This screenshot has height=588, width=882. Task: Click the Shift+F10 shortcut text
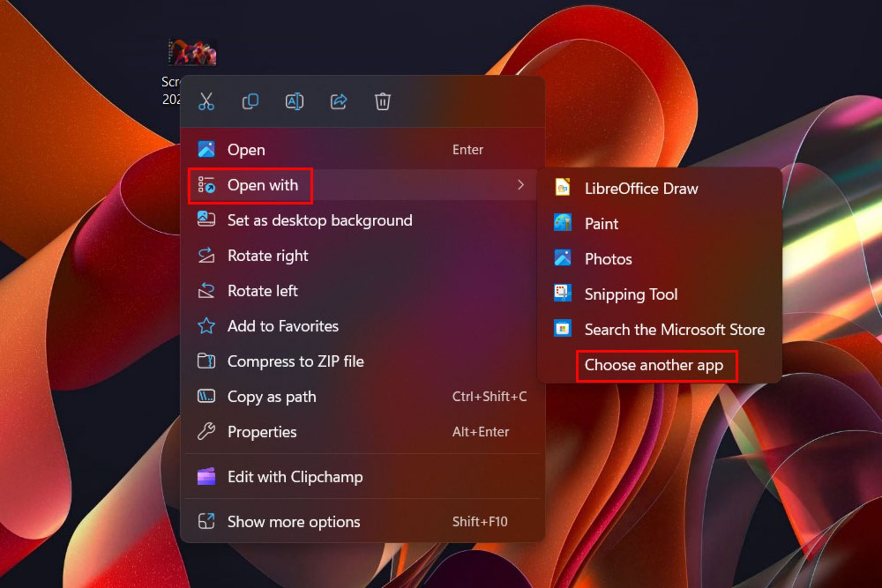[x=480, y=521]
